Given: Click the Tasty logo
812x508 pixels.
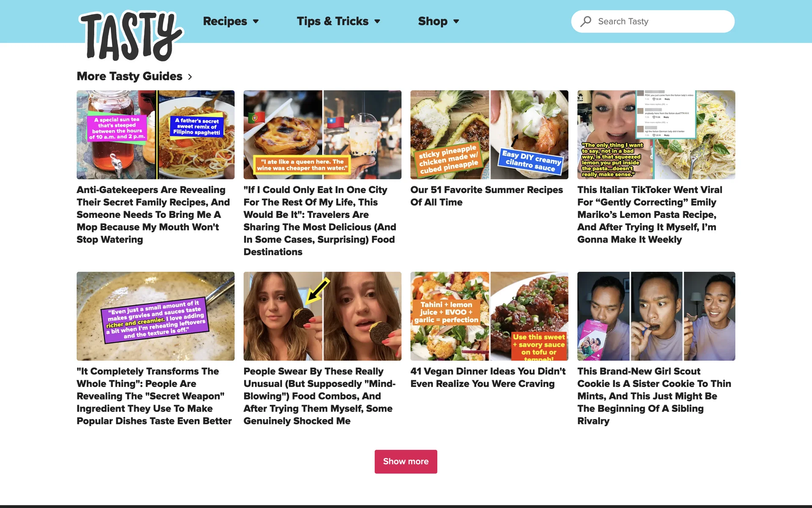Looking at the screenshot, I should 131,36.
